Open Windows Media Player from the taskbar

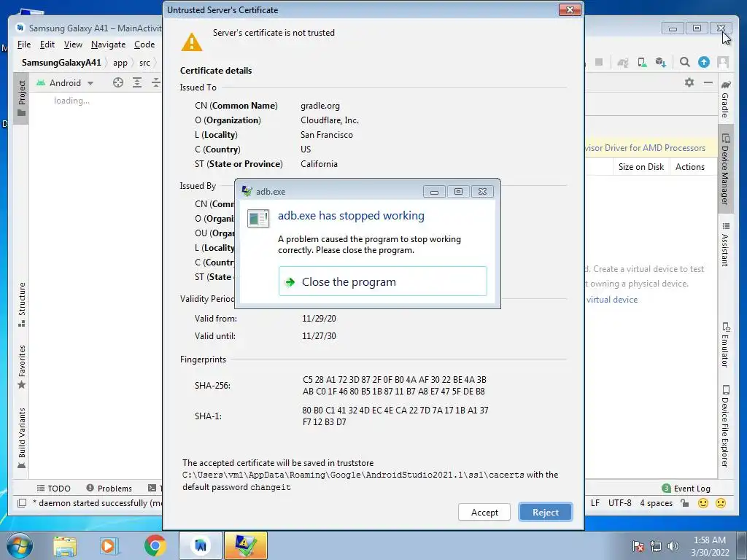coord(108,545)
